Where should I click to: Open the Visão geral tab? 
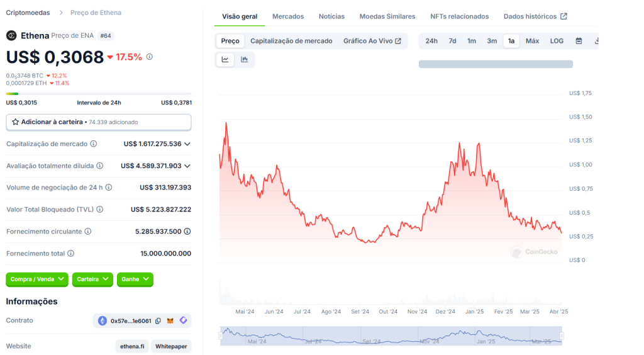pyautogui.click(x=240, y=16)
